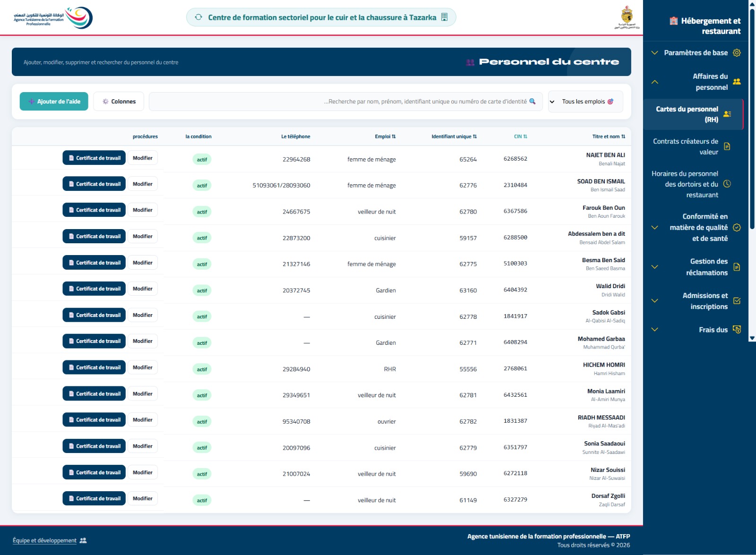Expand the Gestion des réclamations section

click(x=654, y=267)
